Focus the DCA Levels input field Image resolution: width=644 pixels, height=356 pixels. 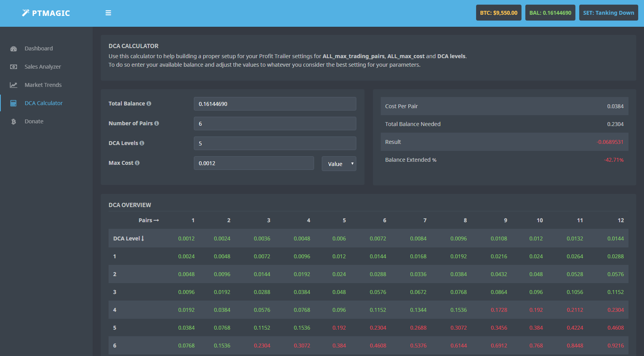pos(275,143)
